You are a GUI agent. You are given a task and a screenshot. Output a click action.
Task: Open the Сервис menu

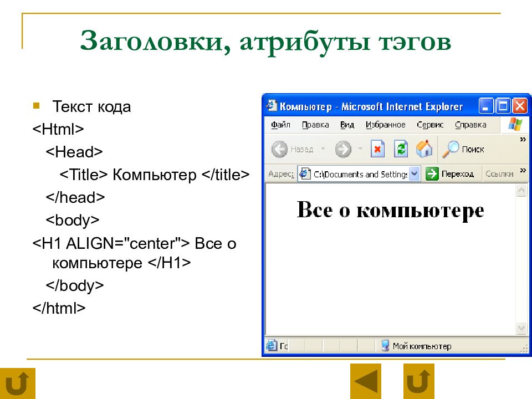coord(430,125)
